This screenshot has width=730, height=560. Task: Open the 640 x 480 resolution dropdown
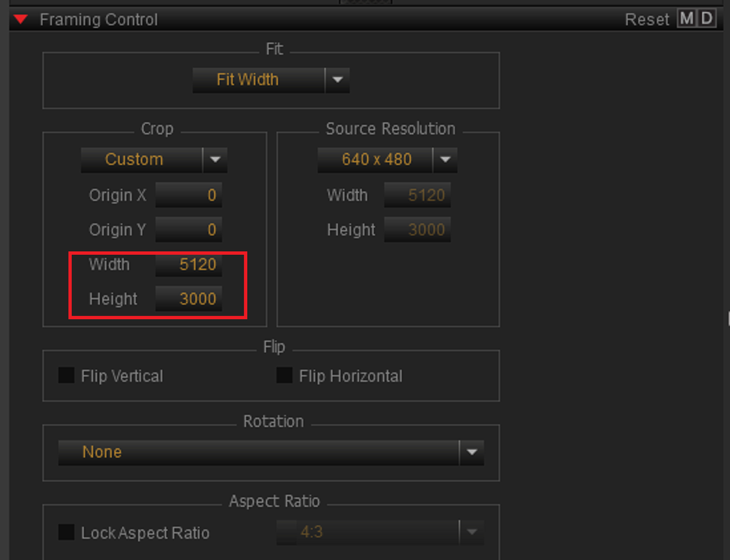pyautogui.click(x=387, y=160)
